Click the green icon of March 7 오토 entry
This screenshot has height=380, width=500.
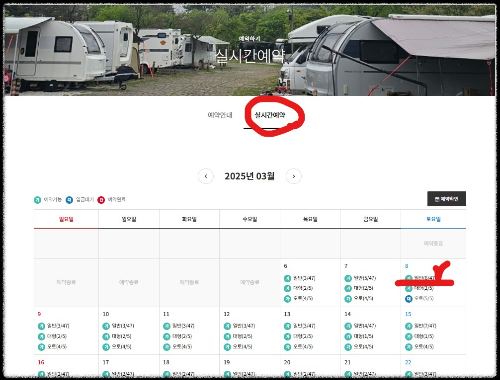pyautogui.click(x=348, y=299)
